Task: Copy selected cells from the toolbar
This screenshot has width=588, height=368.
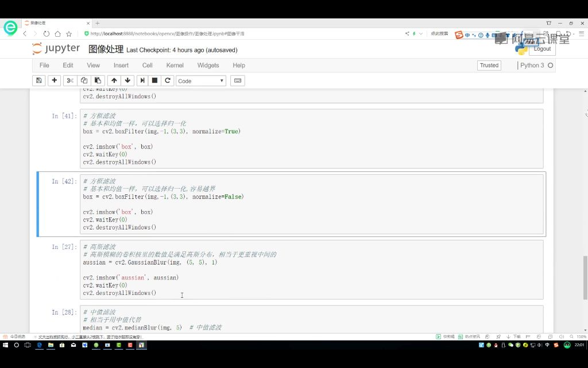Action: click(84, 80)
